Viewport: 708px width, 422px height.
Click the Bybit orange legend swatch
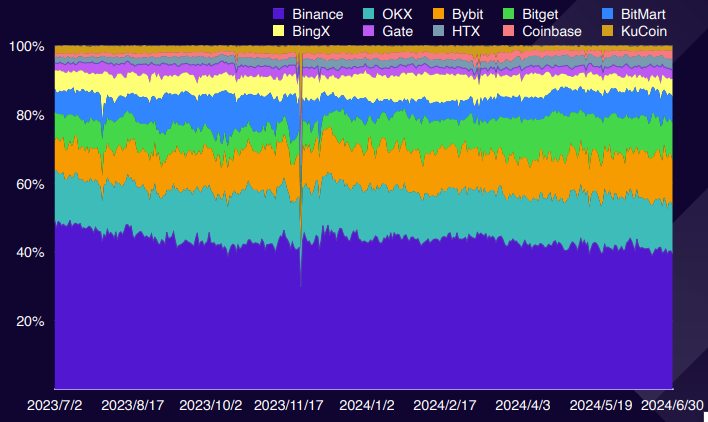(x=438, y=14)
